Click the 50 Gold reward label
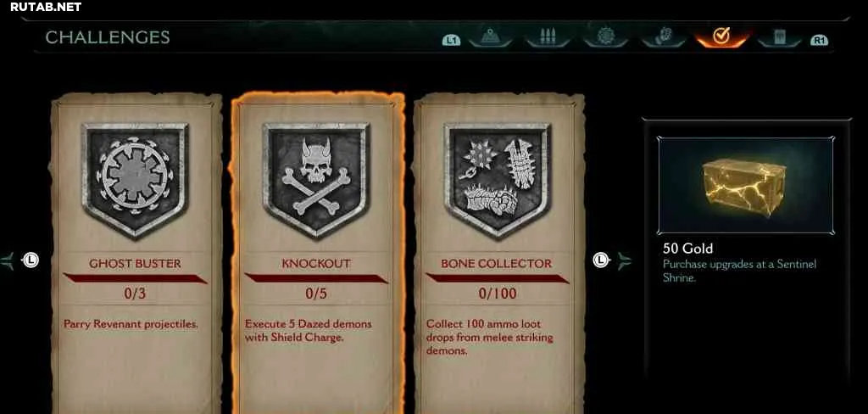 [x=687, y=248]
